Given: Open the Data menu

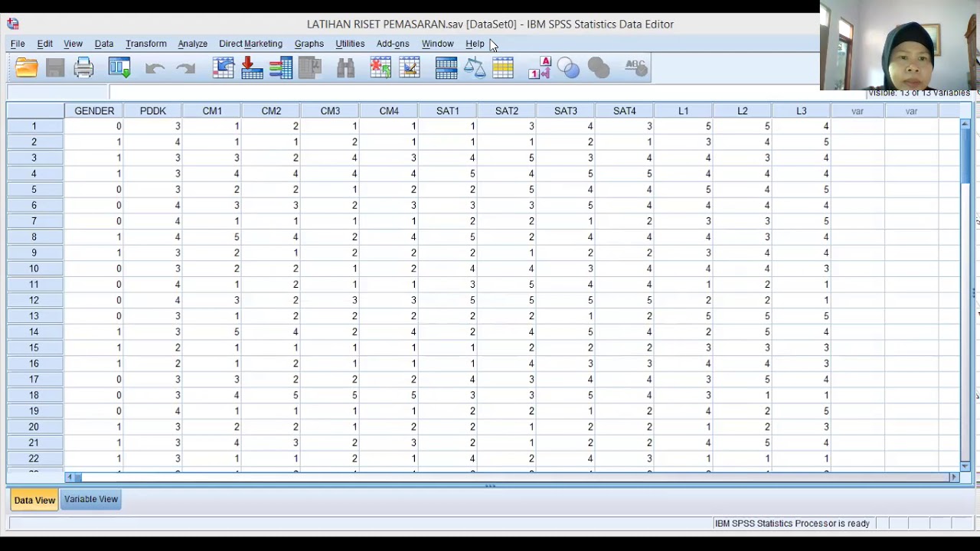Looking at the screenshot, I should click(104, 44).
